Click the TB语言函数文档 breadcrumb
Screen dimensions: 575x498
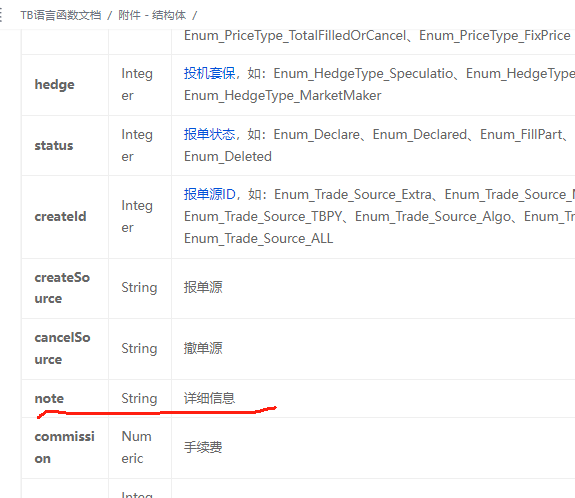(x=61, y=15)
